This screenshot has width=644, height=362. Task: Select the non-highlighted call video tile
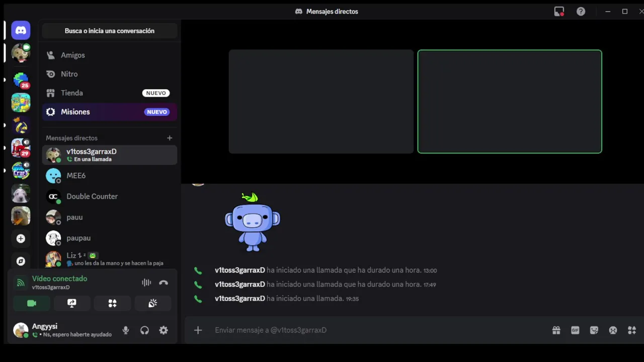click(321, 102)
